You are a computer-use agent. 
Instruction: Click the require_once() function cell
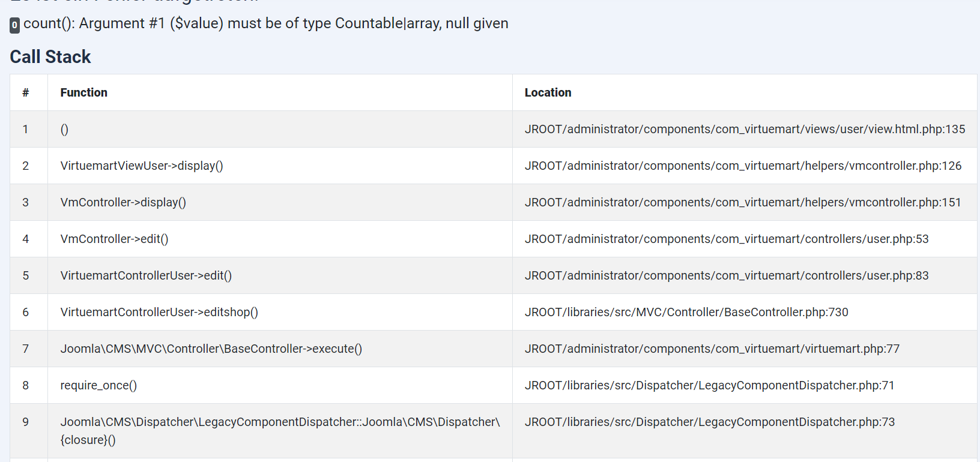tap(98, 385)
